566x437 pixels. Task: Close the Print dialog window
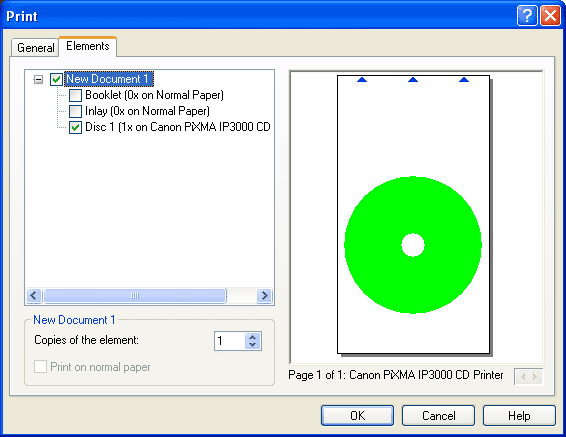pos(550,16)
